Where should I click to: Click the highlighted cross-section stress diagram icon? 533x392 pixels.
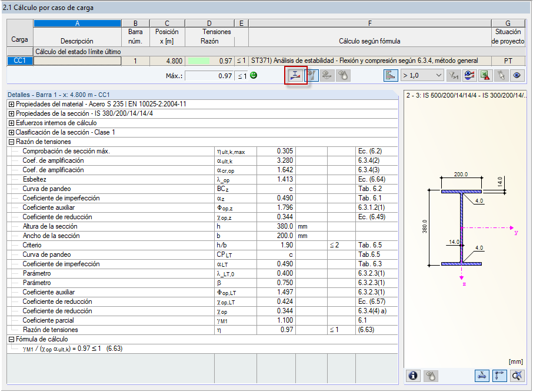(x=297, y=76)
